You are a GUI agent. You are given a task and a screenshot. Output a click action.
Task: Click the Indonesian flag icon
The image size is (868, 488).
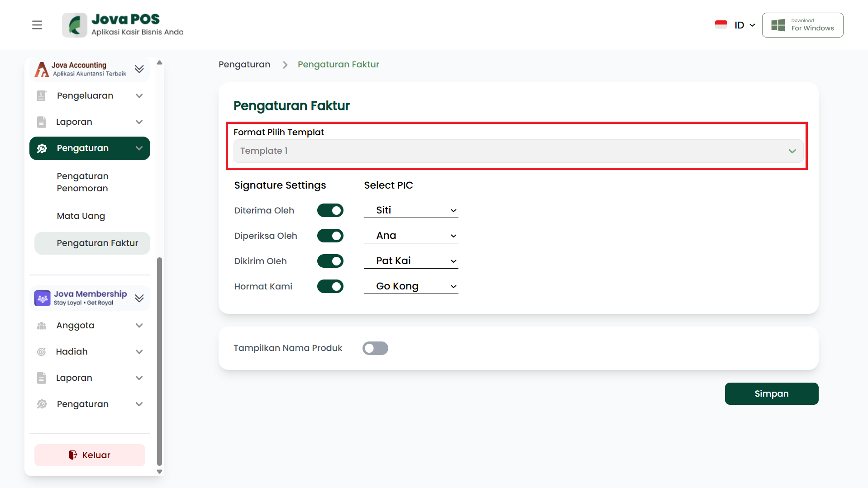pos(720,25)
